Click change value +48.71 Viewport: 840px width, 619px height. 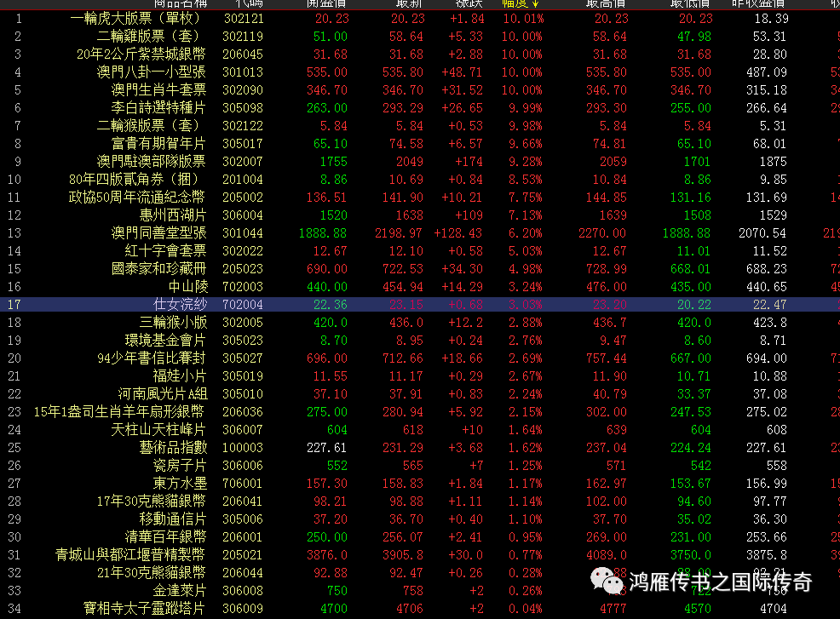pyautogui.click(x=462, y=72)
